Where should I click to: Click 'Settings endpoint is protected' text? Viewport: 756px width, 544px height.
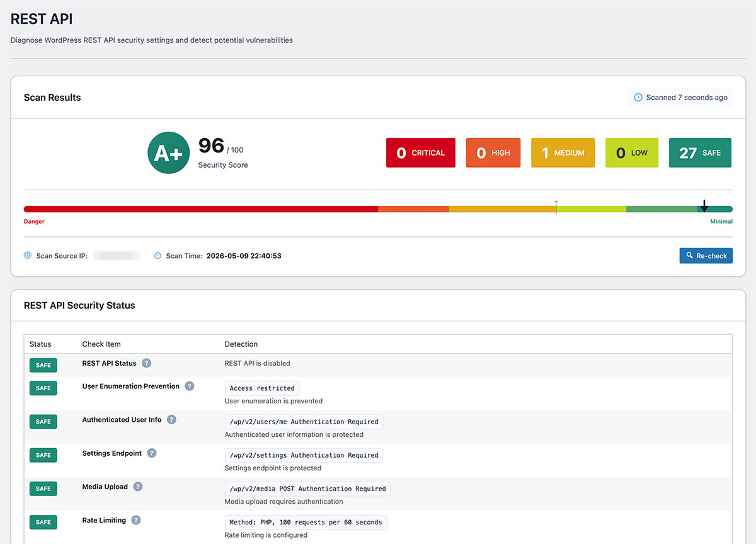[x=273, y=468]
